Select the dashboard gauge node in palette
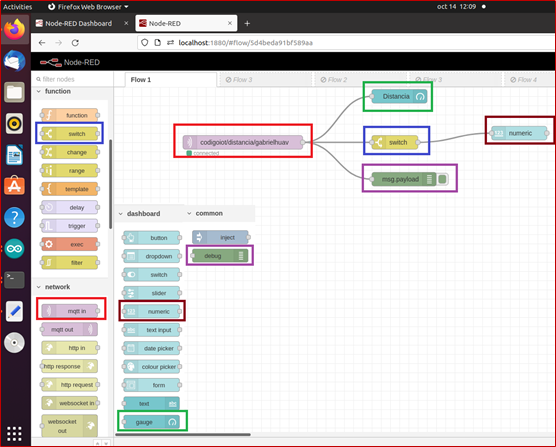Viewport: 556px width, 447px height. tap(151, 422)
